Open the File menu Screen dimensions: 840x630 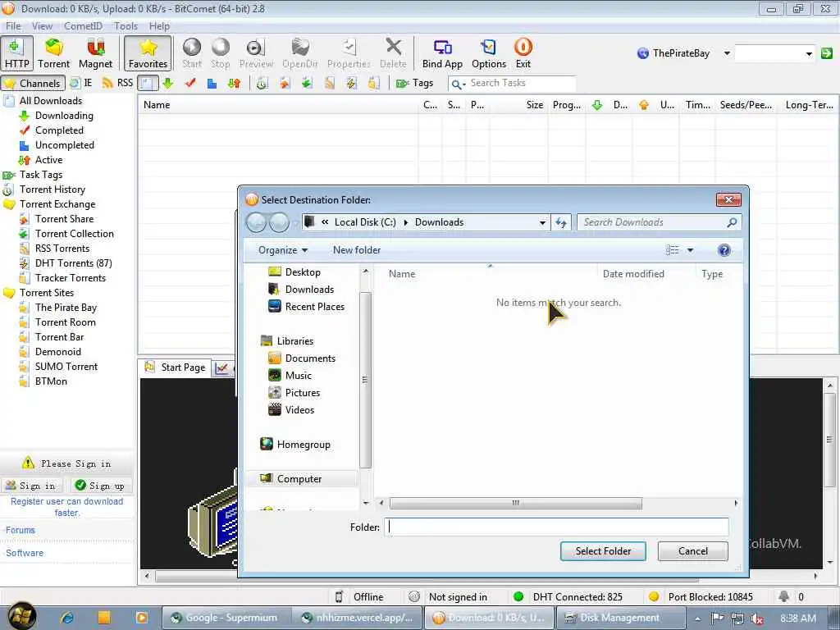coord(13,25)
